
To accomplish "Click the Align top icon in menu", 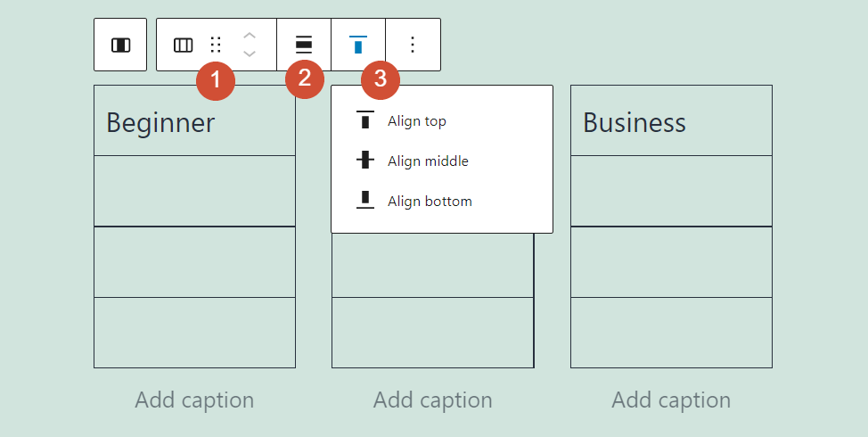I will coord(365,121).
